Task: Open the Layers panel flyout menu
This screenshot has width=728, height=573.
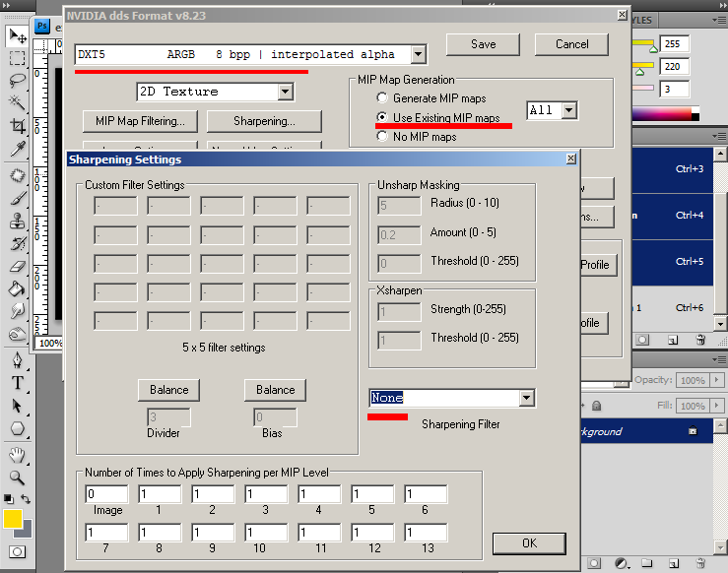Action: [x=719, y=359]
